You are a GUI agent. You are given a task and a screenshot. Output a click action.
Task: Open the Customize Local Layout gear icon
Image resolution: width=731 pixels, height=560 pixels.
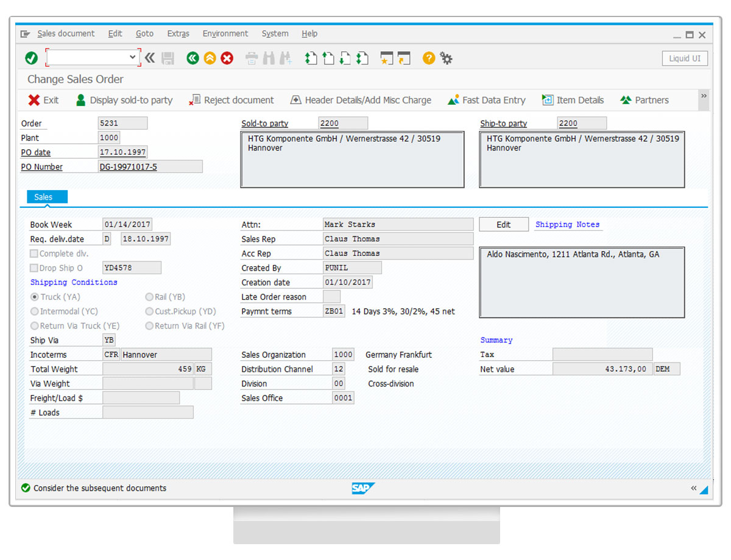(447, 58)
